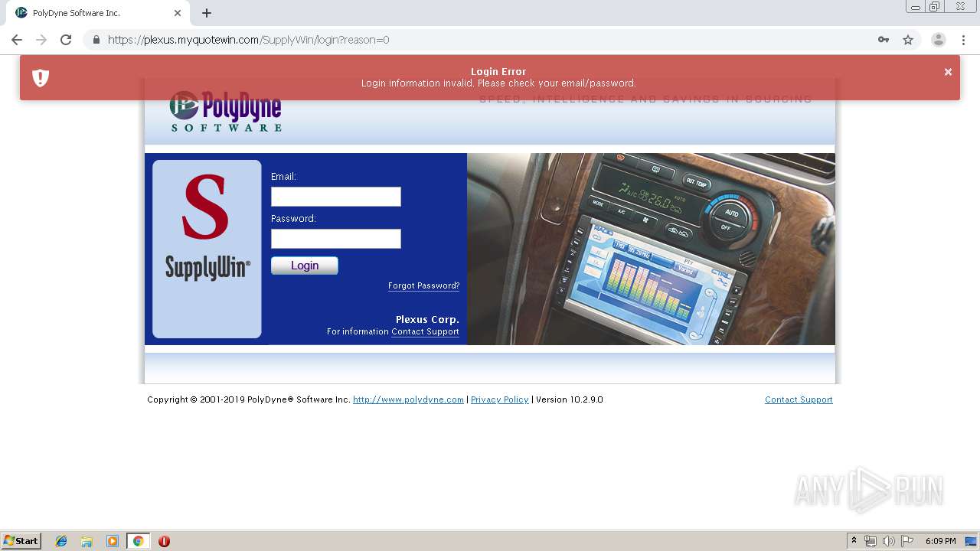This screenshot has width=980, height=551.
Task: Select the PolyDyne Software Inc. tab
Action: click(98, 13)
